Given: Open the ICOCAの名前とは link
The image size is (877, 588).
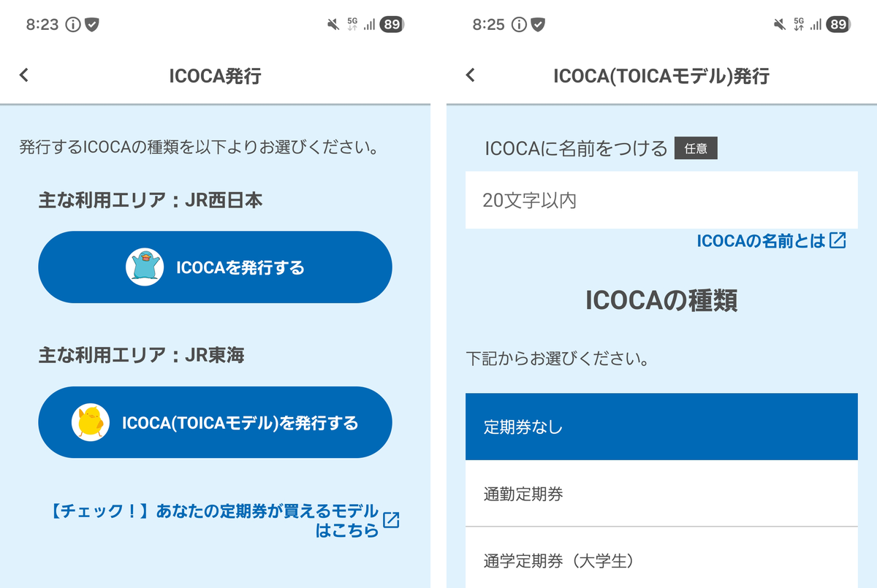Looking at the screenshot, I should point(761,240).
